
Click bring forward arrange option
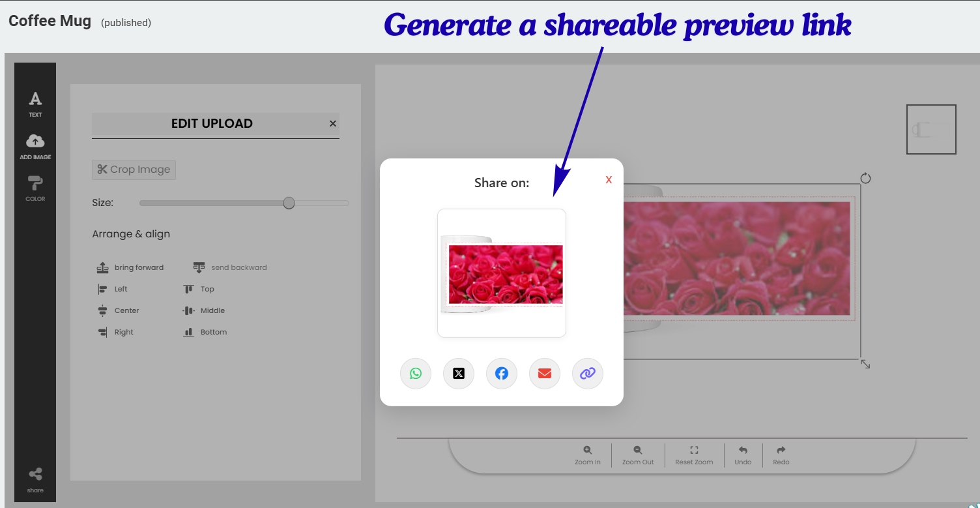130,267
